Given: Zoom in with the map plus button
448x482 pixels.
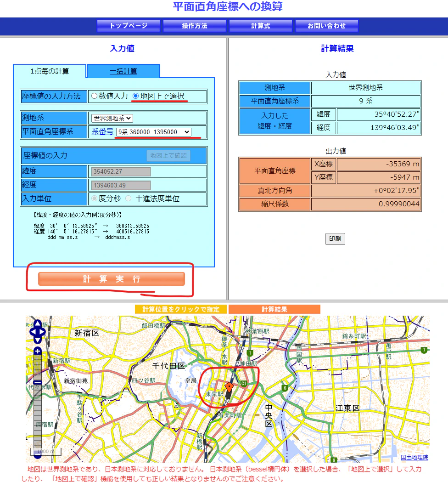Looking at the screenshot, I should point(38,351).
